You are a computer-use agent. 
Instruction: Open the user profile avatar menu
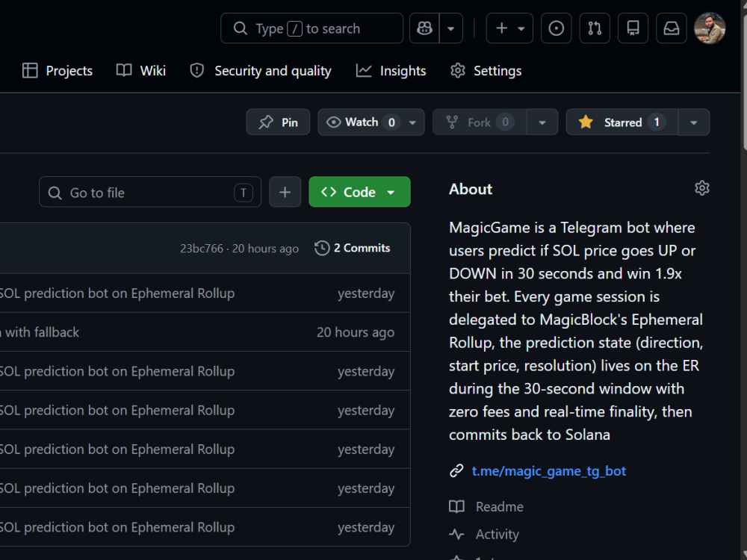pos(710,28)
